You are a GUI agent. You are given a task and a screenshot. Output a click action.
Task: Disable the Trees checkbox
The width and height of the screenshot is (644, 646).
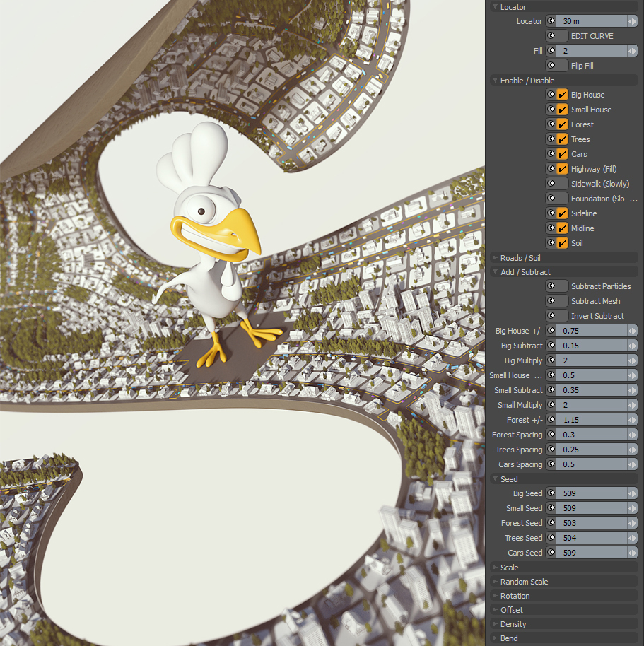[563, 139]
